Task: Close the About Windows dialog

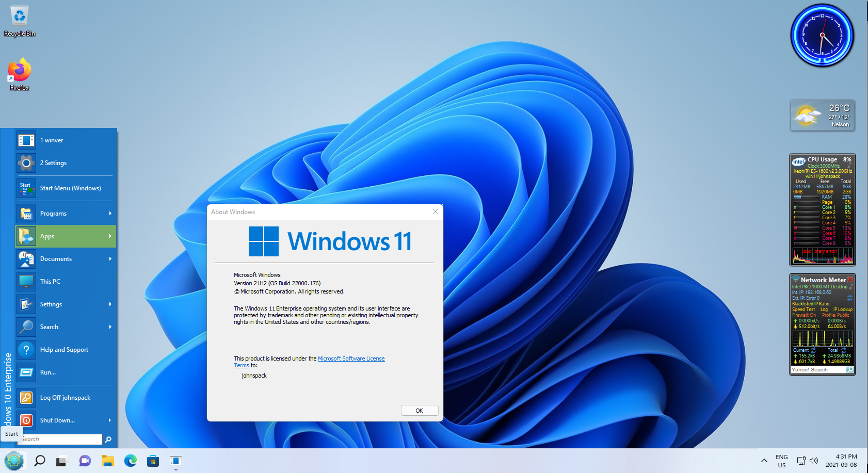Action: pyautogui.click(x=435, y=211)
